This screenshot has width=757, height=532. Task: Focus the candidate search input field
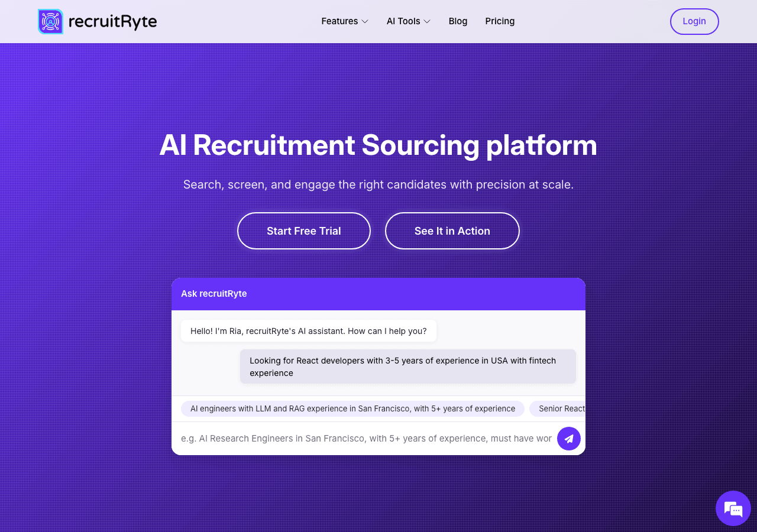pos(367,439)
